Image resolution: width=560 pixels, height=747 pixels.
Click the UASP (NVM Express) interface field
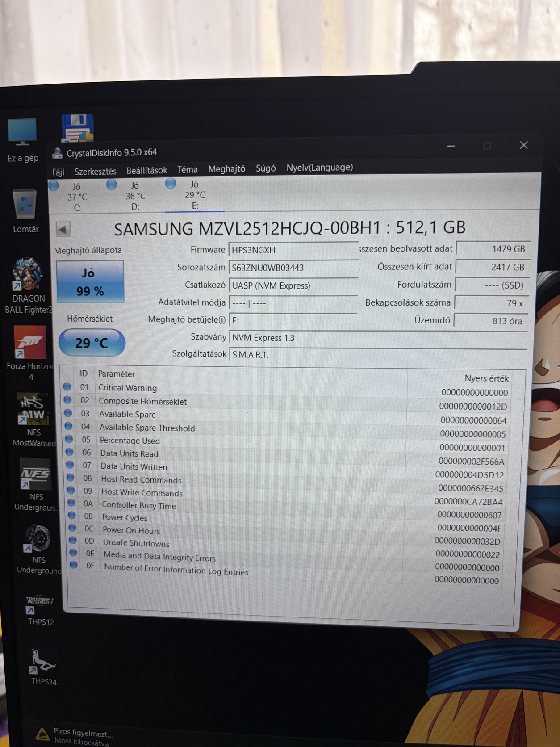(x=293, y=285)
